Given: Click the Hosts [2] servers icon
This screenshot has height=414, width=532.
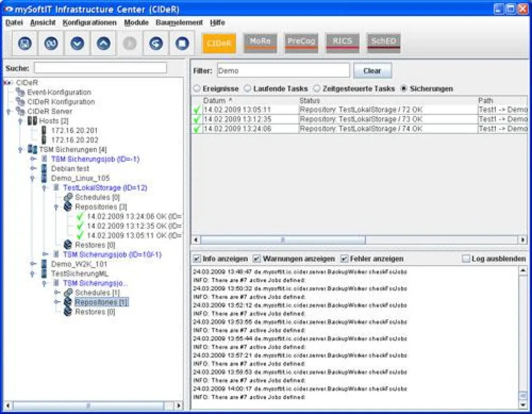Looking at the screenshot, I should (x=32, y=121).
